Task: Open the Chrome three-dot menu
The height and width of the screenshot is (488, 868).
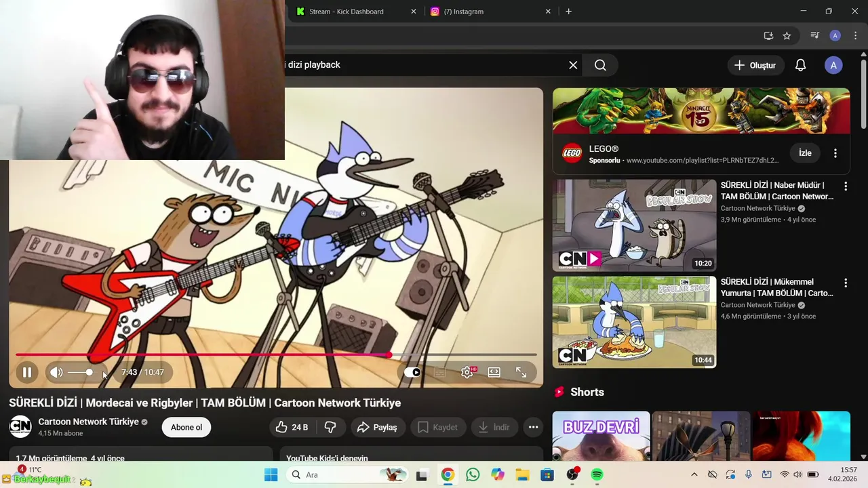Action: [x=855, y=36]
